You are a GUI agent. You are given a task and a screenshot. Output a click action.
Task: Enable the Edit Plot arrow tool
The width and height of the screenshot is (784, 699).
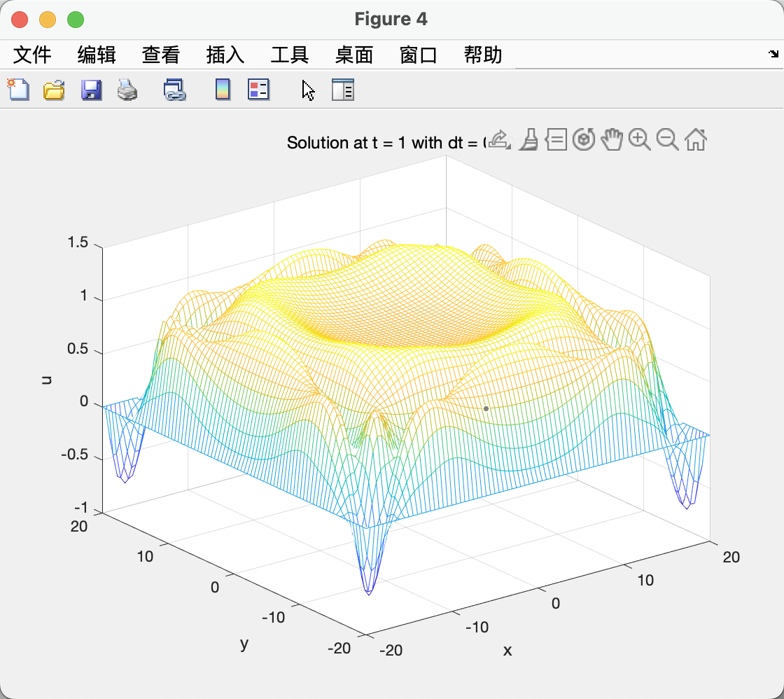point(307,90)
